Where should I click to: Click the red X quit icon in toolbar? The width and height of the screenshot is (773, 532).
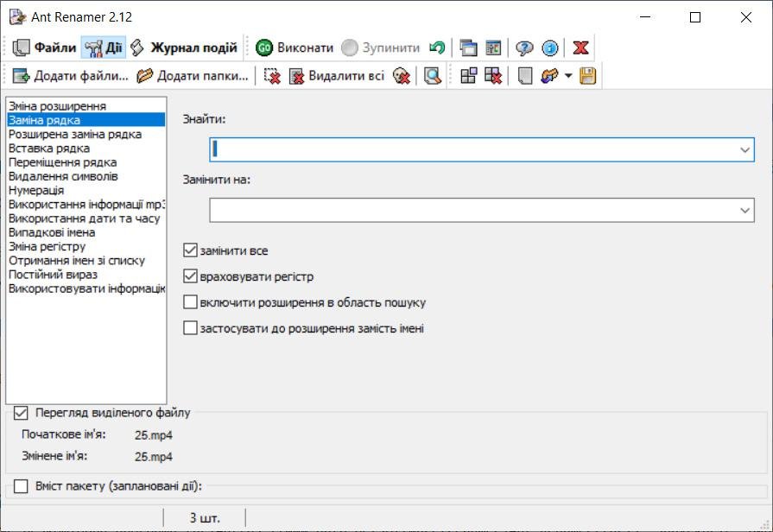pyautogui.click(x=580, y=47)
